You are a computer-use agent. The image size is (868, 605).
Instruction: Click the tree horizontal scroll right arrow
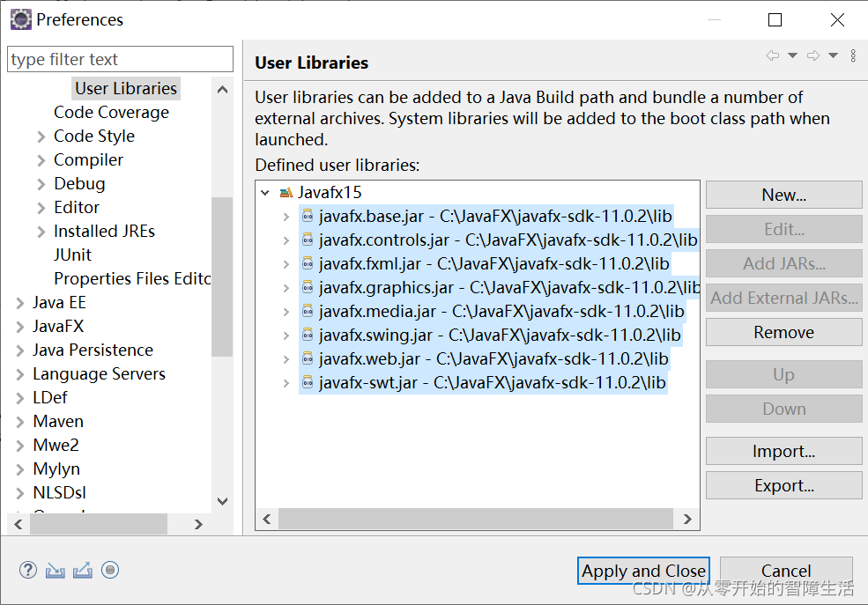(x=198, y=524)
